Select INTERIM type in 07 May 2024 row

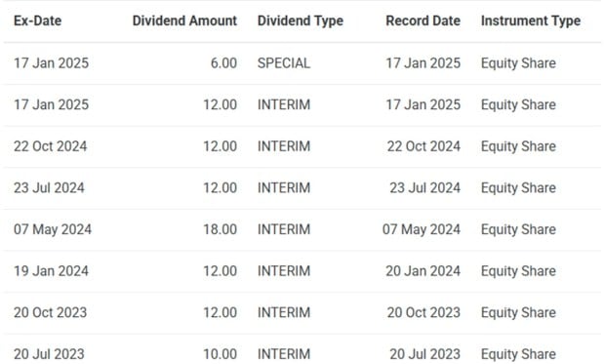point(284,229)
